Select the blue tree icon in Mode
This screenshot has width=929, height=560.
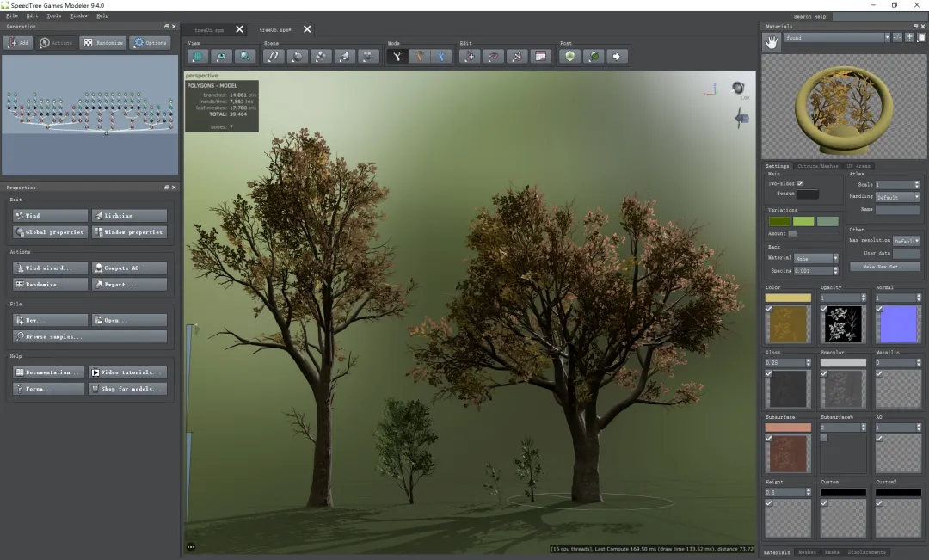[441, 57]
